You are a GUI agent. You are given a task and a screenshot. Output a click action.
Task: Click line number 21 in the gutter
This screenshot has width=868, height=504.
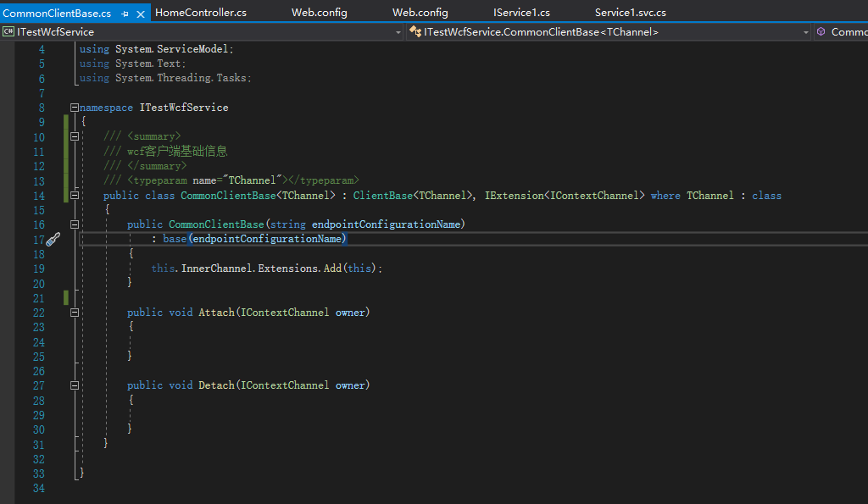(x=38, y=298)
